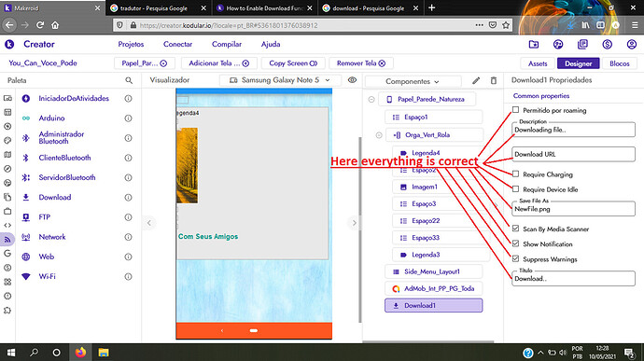Select the Network palette component
Screen dimensions: 644x361
click(52, 237)
